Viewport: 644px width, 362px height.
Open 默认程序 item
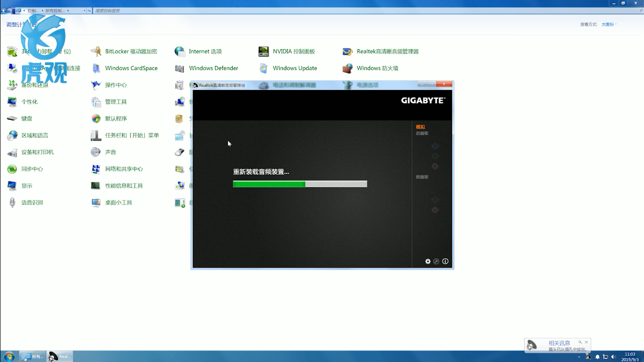click(x=109, y=118)
